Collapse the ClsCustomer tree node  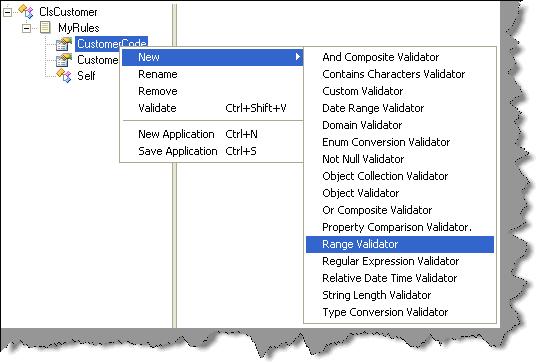pos(7,12)
